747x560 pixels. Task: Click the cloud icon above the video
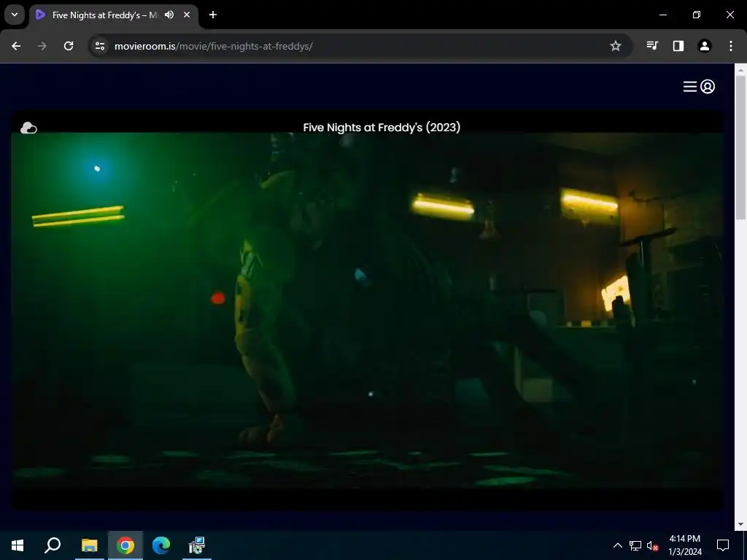[28, 128]
